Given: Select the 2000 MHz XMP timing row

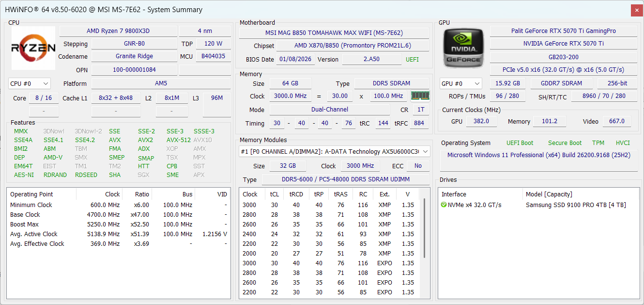Looking at the screenshot, I should (329, 254).
